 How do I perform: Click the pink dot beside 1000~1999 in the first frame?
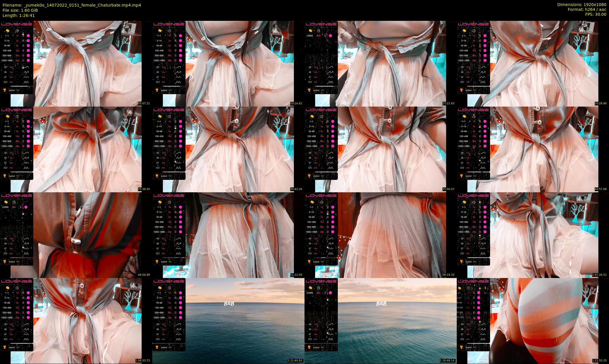[x=28, y=61]
